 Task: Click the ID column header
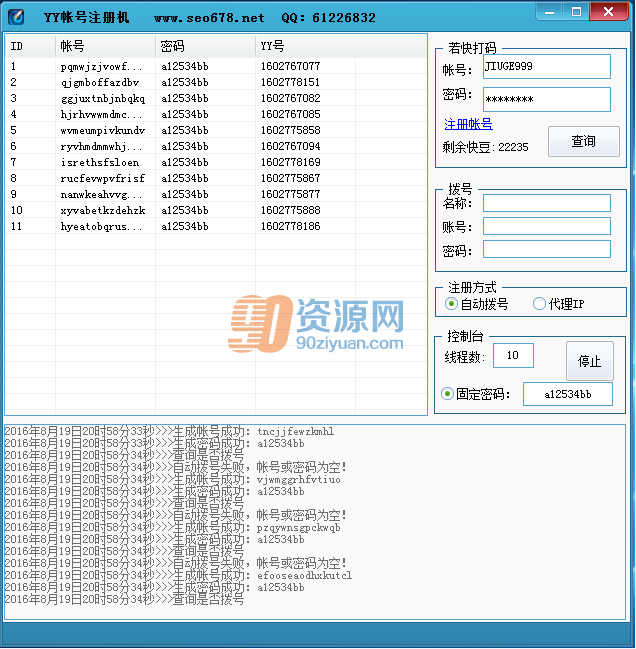pos(30,46)
